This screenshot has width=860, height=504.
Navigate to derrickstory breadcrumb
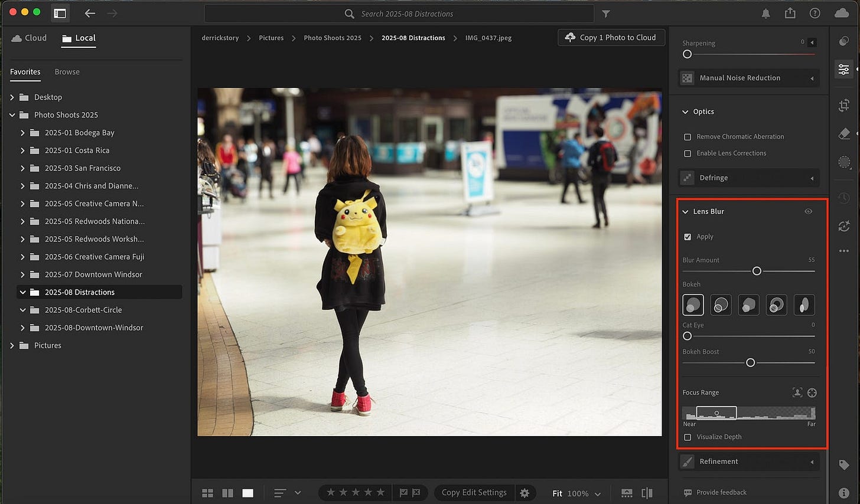point(220,38)
